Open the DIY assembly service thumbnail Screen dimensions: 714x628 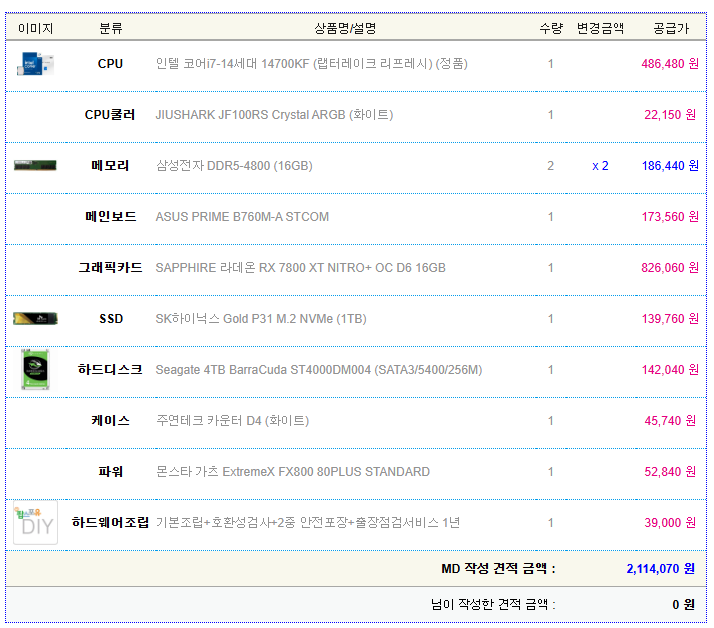tap(35, 522)
